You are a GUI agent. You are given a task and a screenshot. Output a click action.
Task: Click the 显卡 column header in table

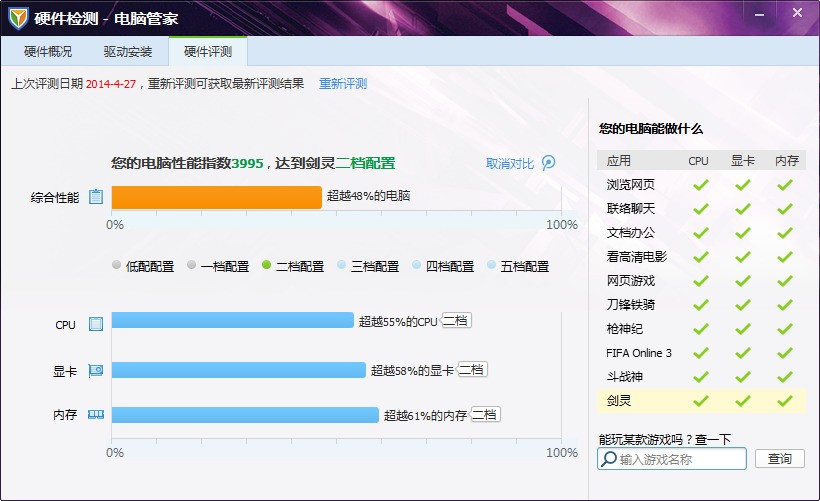click(x=743, y=161)
